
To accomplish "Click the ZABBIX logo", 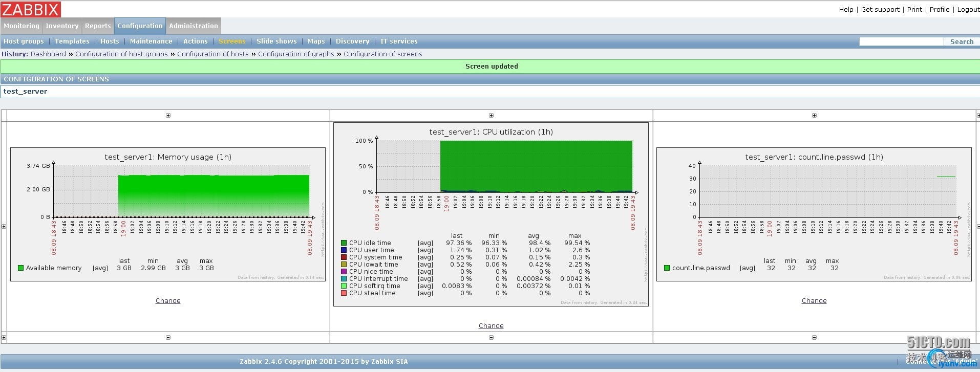I will click(31, 9).
